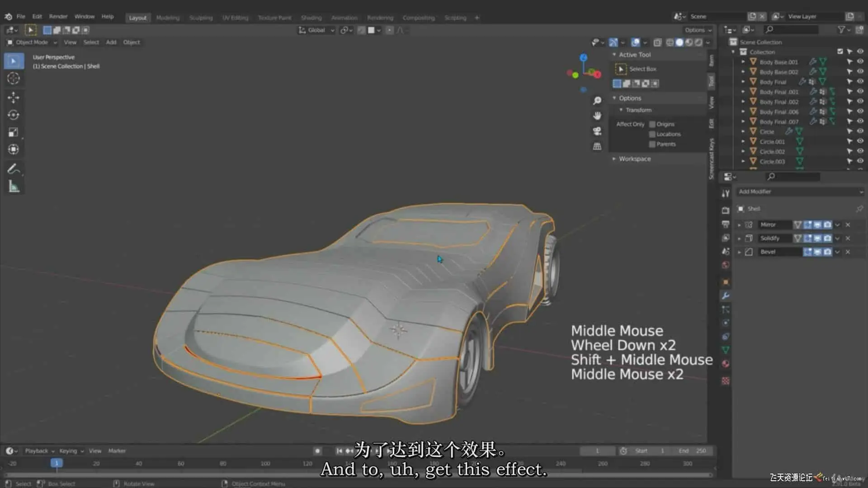Enable the Locations checkbox
868x488 pixels.
(x=652, y=134)
